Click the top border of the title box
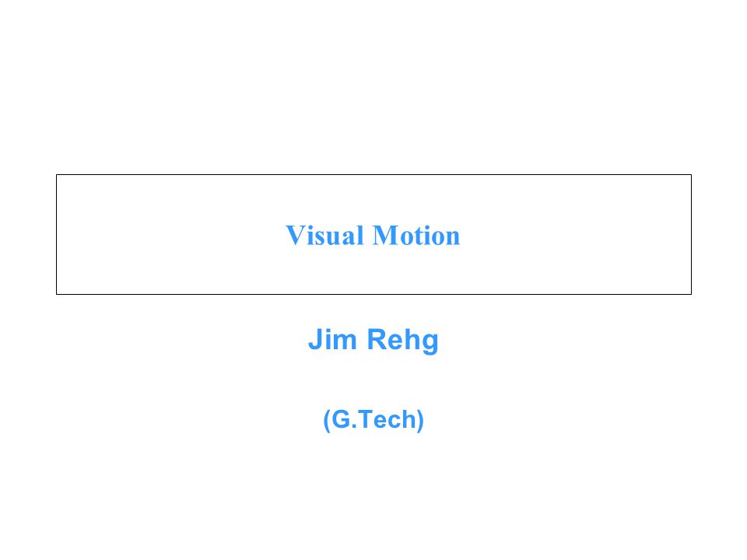Screen dimensions: 747x560 point(373,175)
